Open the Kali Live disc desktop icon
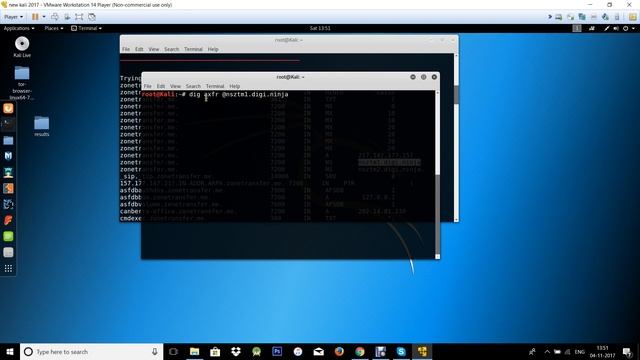The image size is (640, 360). [22, 47]
